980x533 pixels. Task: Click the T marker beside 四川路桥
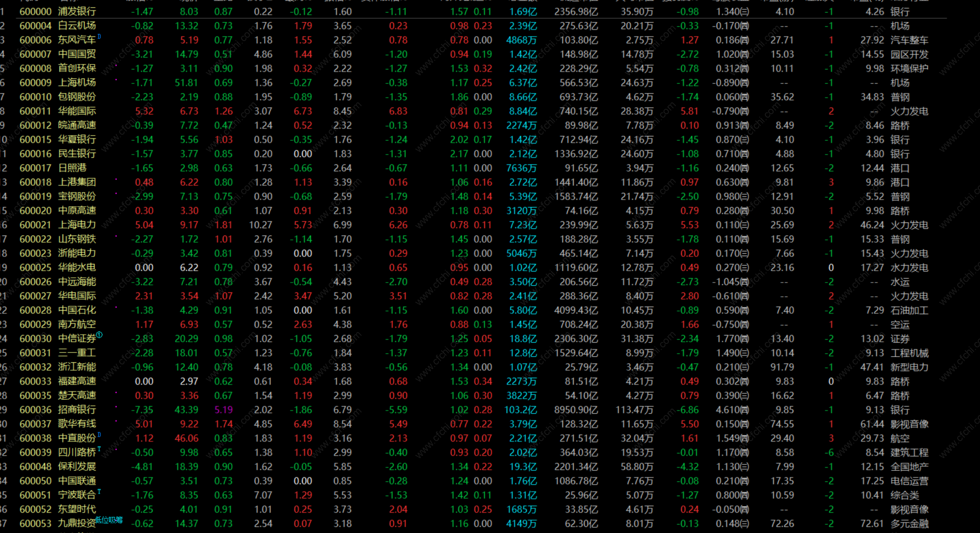point(99,449)
